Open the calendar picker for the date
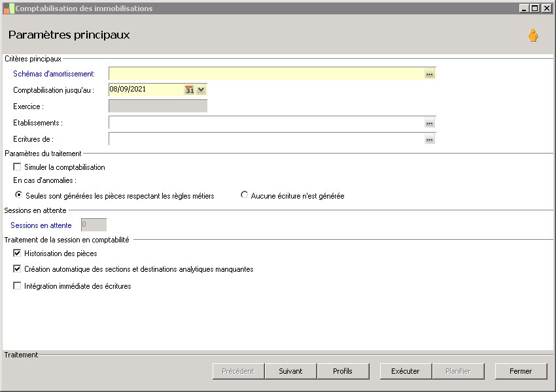Screen dimensions: 556x392 coord(190,90)
